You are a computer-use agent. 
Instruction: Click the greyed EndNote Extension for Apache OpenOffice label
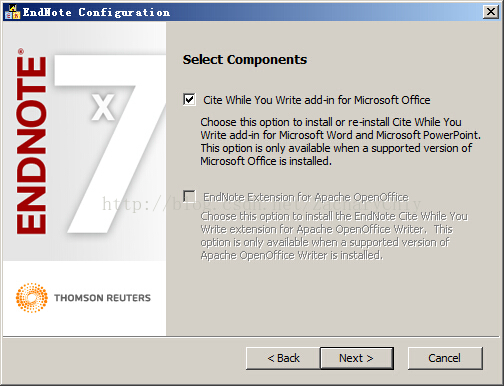point(306,197)
